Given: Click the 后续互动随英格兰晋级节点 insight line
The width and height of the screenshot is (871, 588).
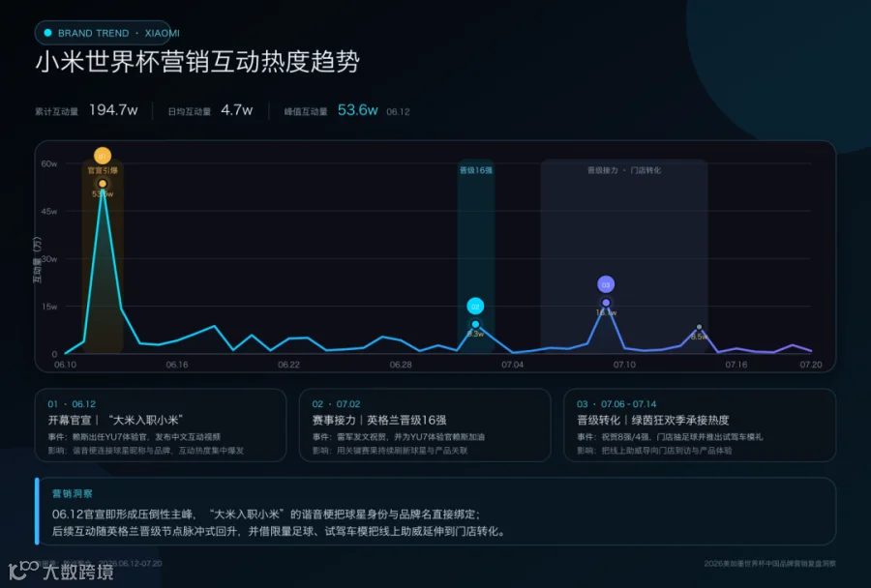Looking at the screenshot, I should 280,531.
